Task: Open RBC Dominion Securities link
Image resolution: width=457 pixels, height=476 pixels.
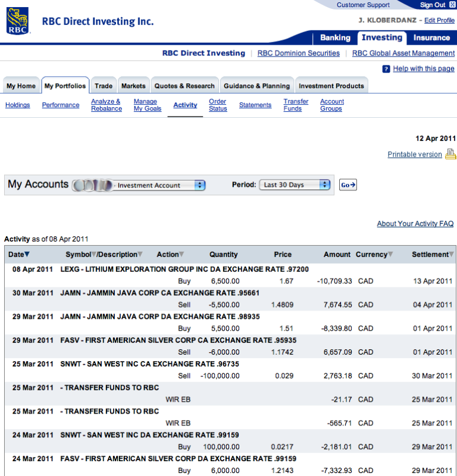Action: point(299,53)
